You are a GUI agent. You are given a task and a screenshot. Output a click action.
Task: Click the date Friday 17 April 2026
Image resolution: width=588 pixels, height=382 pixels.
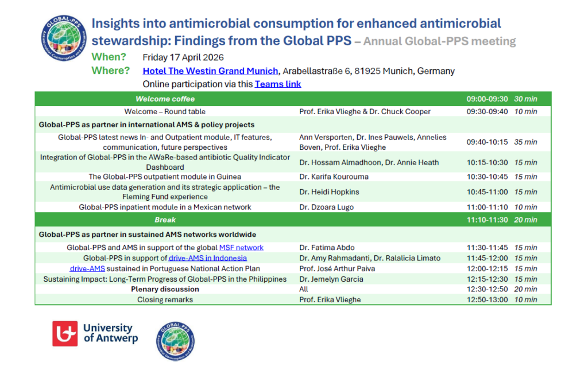[183, 57]
